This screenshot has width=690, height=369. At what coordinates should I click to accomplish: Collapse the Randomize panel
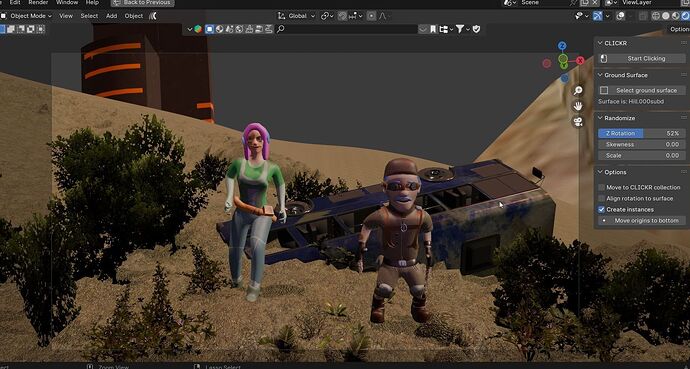[600, 118]
